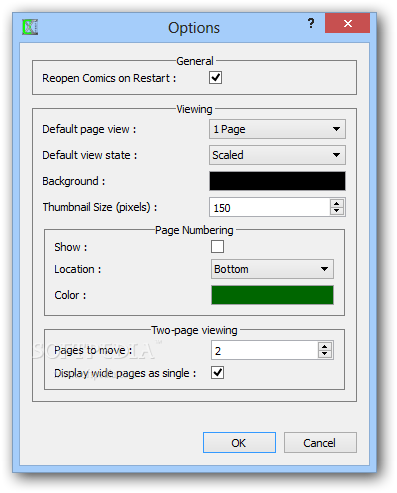Click the 'Show :' label
The width and height of the screenshot is (397, 493).
tap(71, 247)
